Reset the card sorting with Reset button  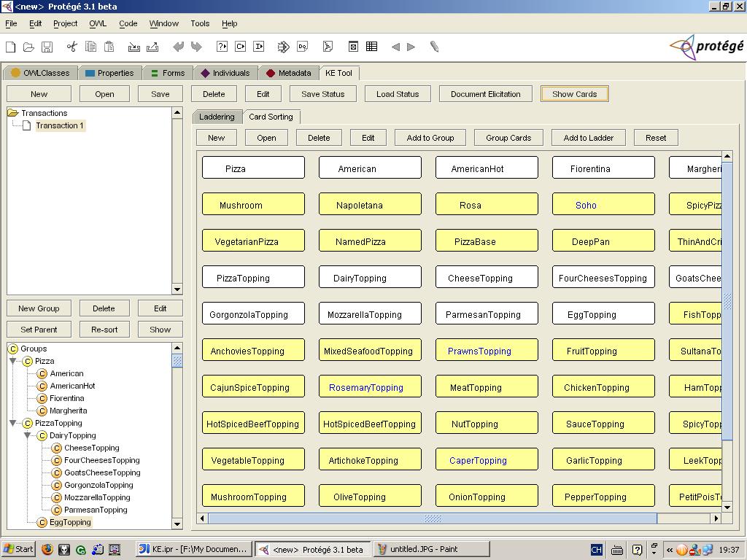[x=656, y=138]
